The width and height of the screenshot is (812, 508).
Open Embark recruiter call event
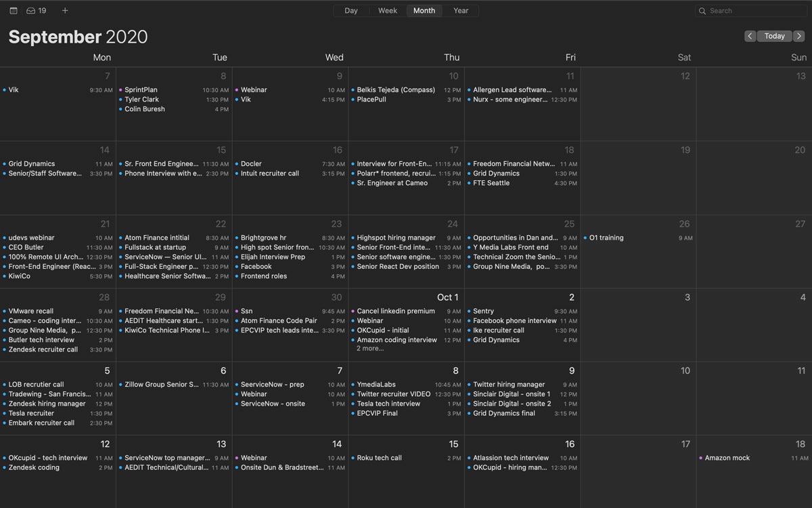58,423
